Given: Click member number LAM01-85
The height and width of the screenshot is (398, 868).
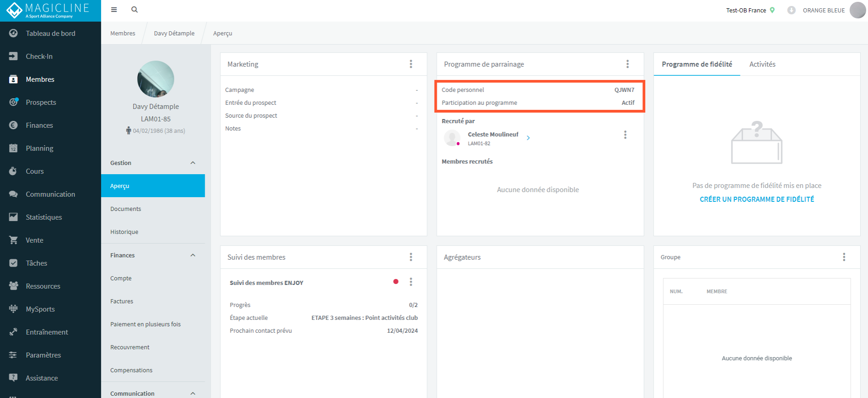Looking at the screenshot, I should coord(156,119).
